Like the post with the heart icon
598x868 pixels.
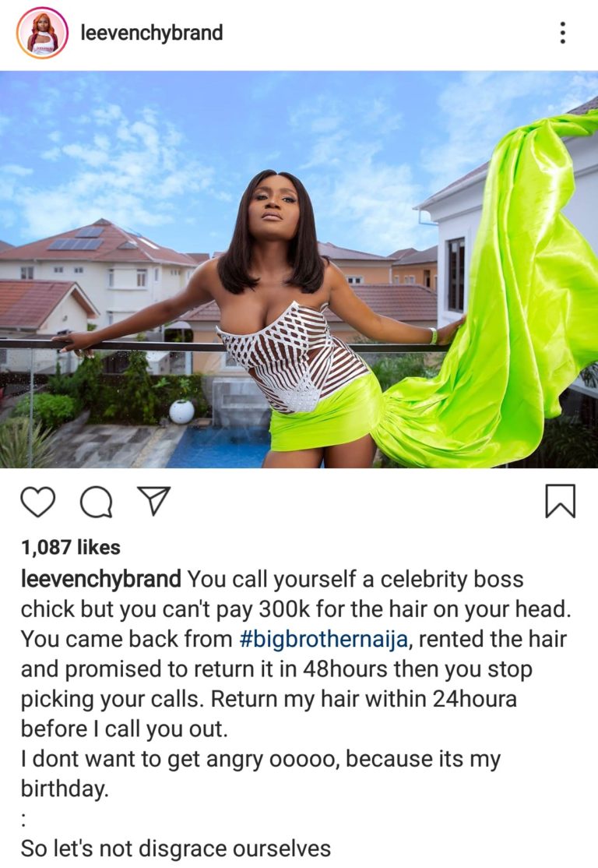click(38, 502)
